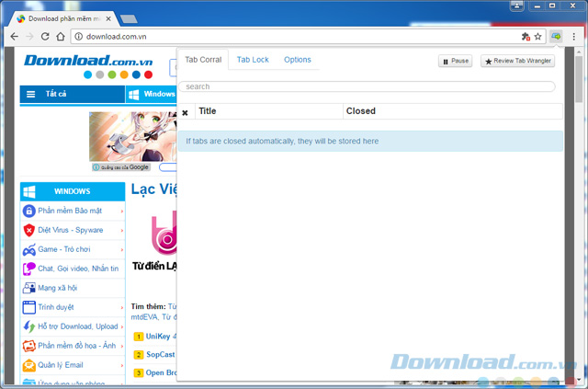The width and height of the screenshot is (588, 389).
Task: Click the red dot below logo
Action: click(149, 74)
